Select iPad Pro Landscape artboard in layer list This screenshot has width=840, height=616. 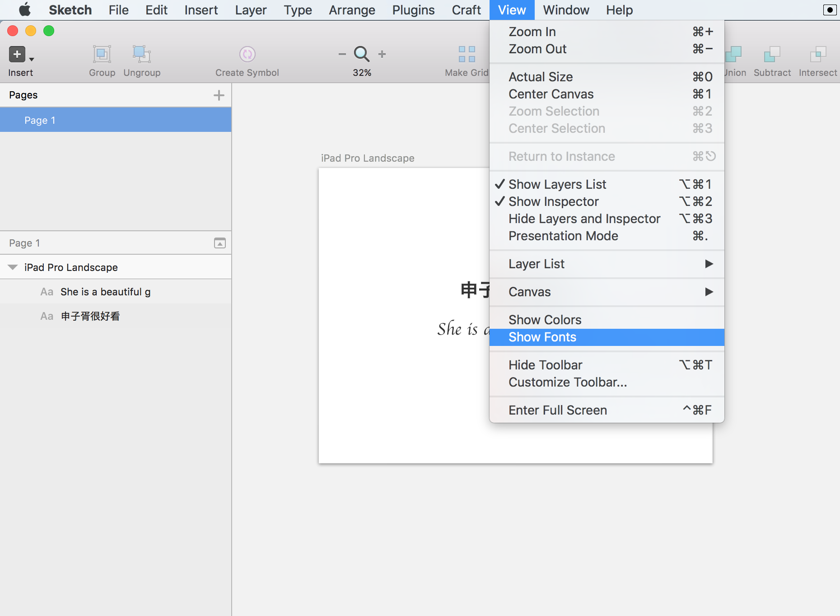(x=116, y=267)
